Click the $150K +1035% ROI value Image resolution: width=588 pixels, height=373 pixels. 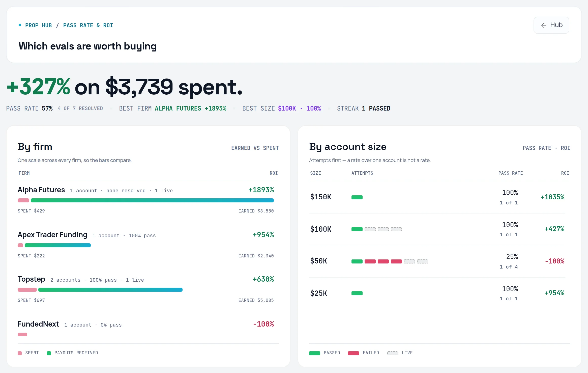[x=552, y=197]
